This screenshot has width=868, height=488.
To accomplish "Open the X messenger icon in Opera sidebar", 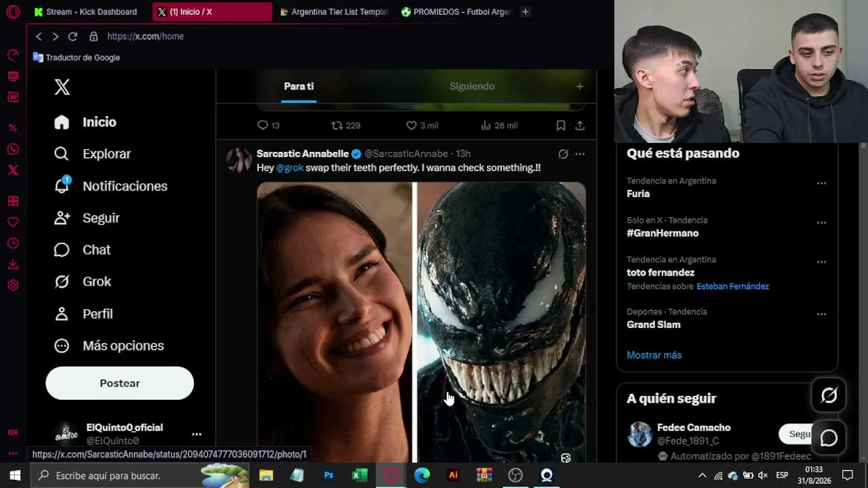I will click(x=13, y=170).
